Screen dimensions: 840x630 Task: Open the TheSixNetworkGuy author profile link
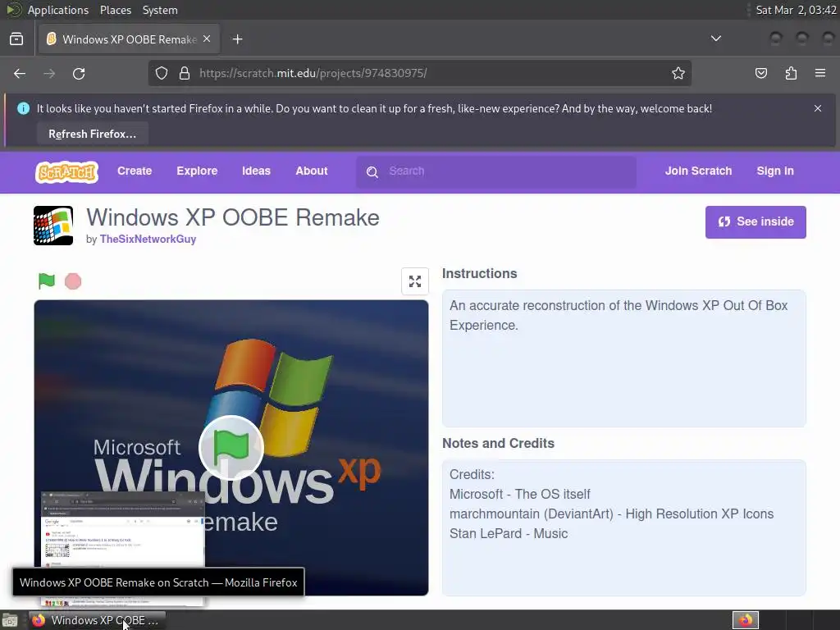click(148, 239)
